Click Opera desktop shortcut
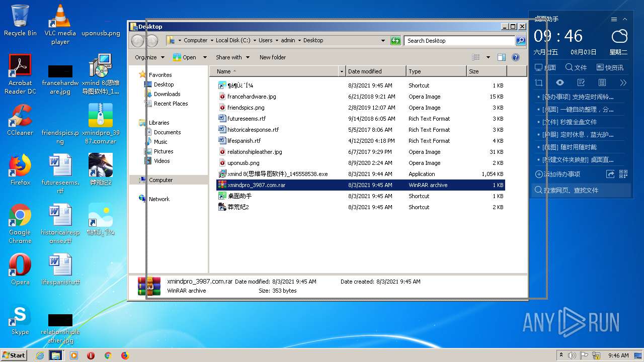Screen dimensions: 644x362 [x=20, y=269]
